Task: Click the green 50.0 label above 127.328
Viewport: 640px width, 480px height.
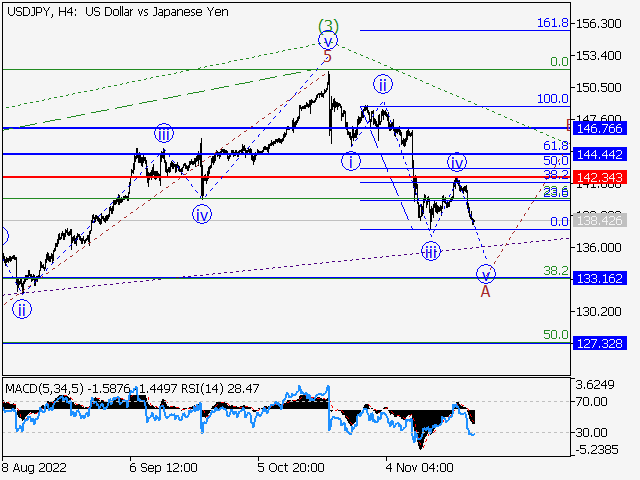Action: coord(556,335)
